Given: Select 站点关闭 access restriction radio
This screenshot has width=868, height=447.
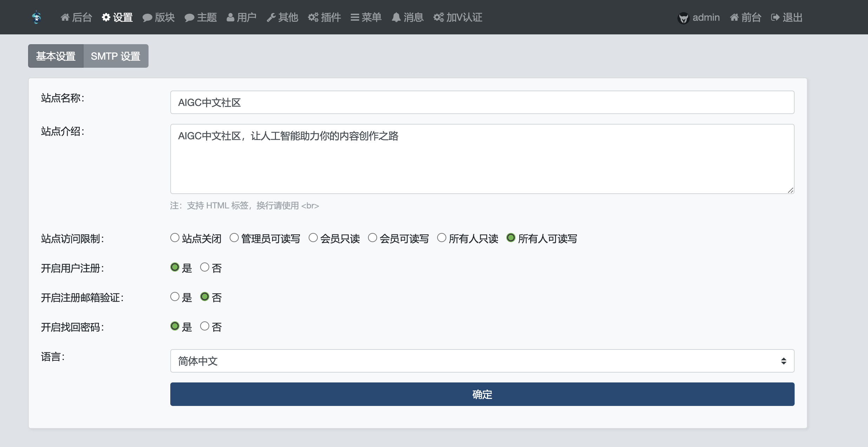Looking at the screenshot, I should click(x=175, y=238).
